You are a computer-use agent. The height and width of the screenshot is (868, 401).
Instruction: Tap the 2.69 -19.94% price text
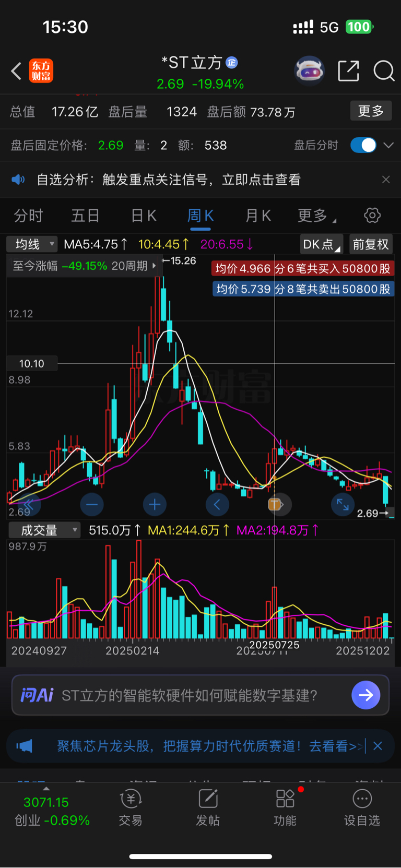tap(200, 84)
